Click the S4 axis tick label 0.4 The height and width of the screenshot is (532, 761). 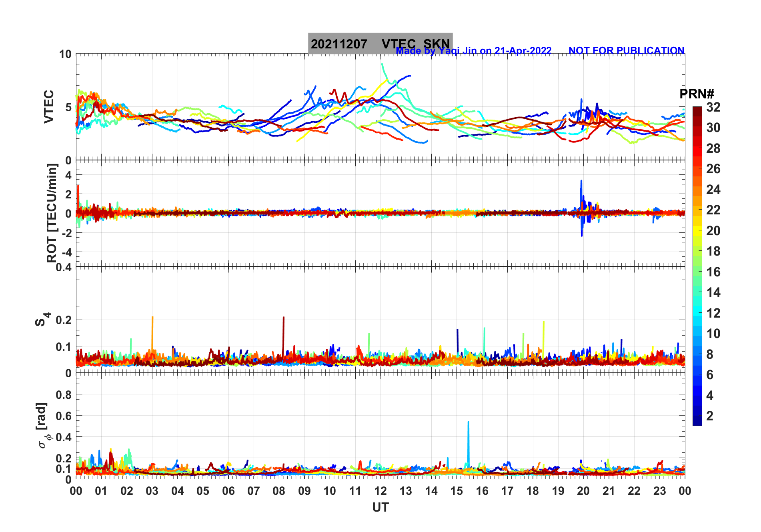pyautogui.click(x=64, y=267)
